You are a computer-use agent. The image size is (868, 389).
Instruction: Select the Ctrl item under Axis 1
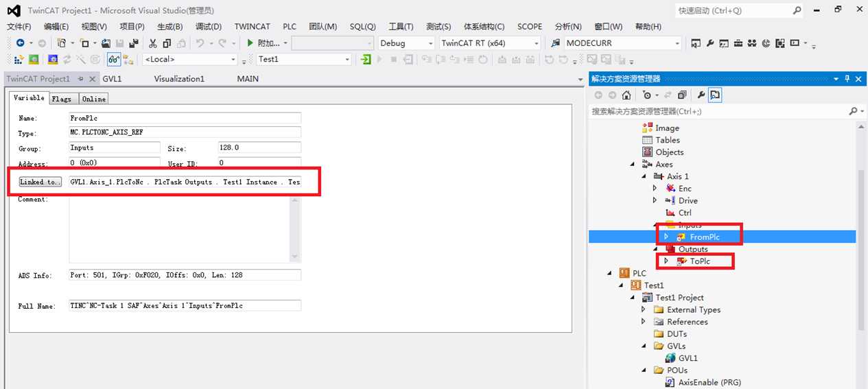click(x=685, y=213)
